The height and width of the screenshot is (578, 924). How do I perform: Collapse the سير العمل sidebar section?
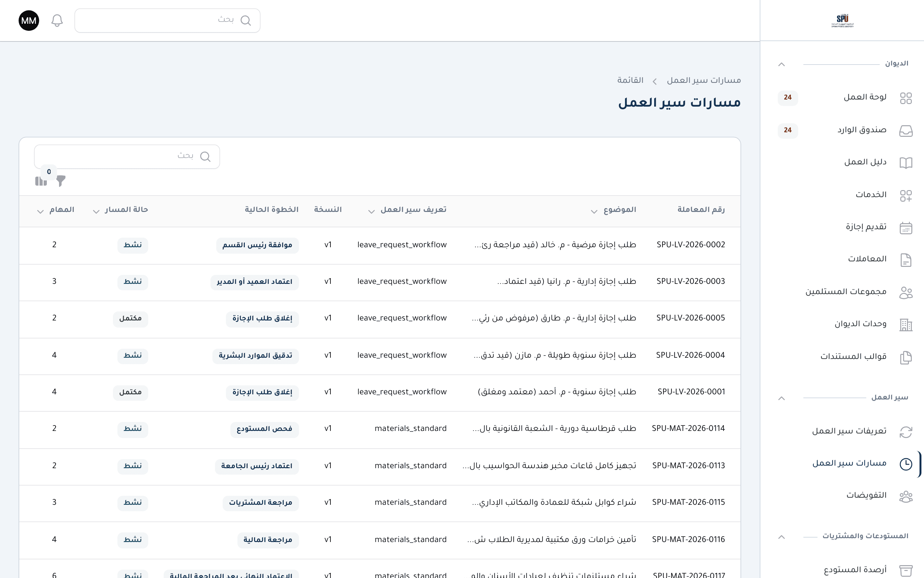[x=781, y=398]
